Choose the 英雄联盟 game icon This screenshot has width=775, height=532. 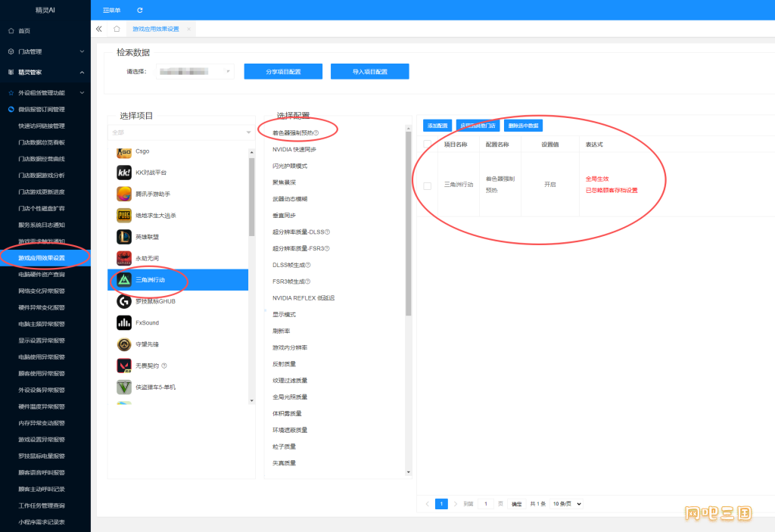coord(124,237)
